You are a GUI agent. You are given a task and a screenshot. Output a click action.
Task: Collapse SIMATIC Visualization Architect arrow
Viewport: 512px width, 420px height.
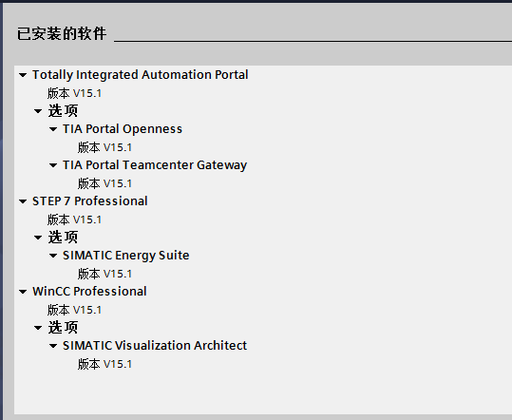pyautogui.click(x=53, y=346)
